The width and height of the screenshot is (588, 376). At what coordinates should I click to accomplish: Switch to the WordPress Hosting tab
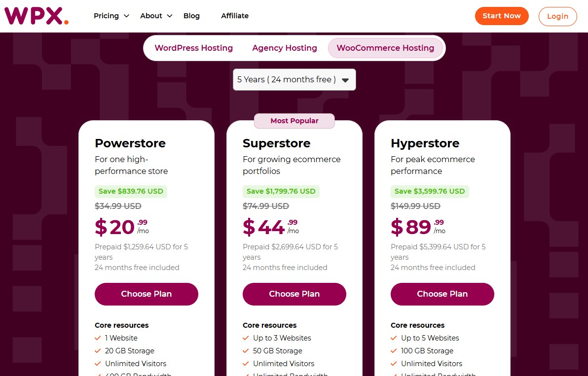point(193,48)
